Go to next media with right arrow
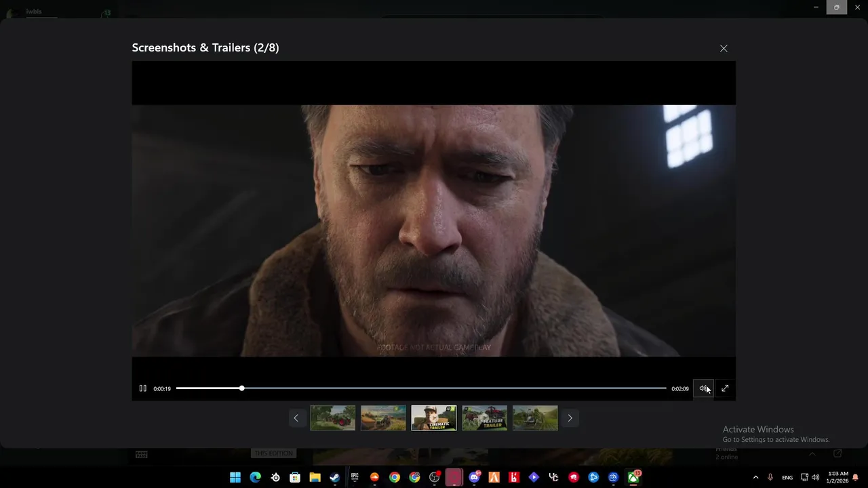The height and width of the screenshot is (488, 868). (570, 418)
